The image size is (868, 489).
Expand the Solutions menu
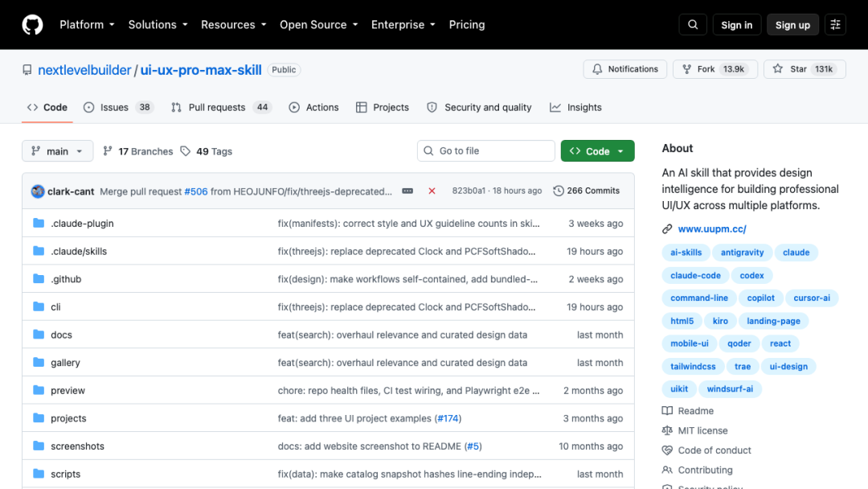click(158, 25)
